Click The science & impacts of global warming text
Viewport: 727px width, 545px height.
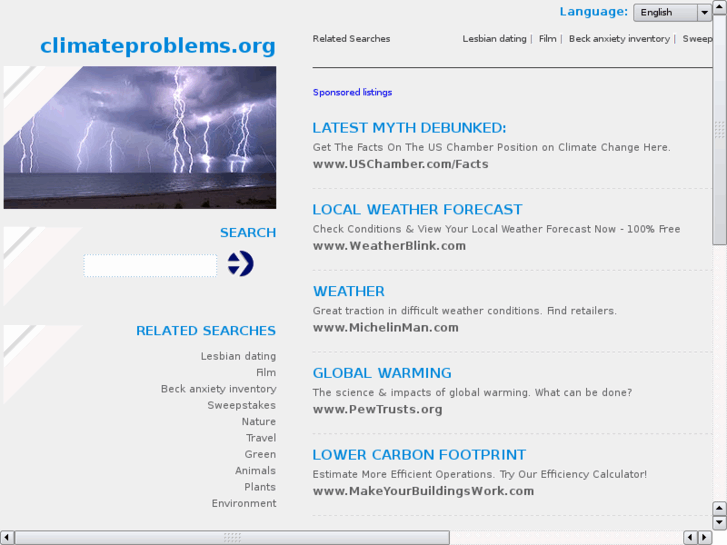point(472,392)
